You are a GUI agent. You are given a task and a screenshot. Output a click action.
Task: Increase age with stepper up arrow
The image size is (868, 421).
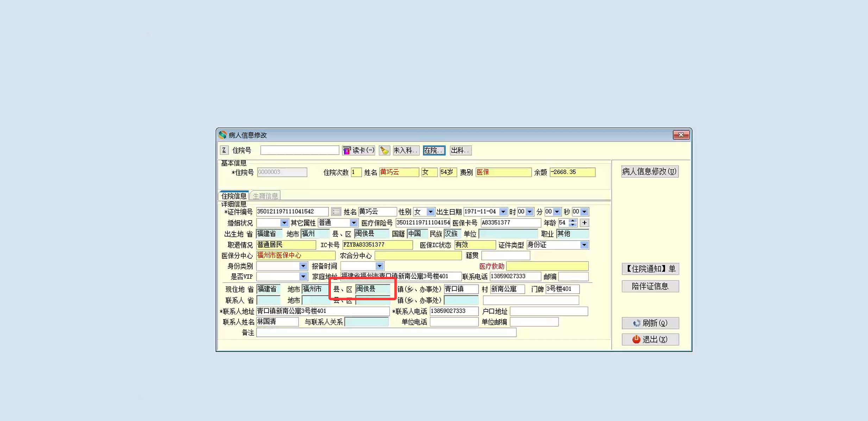click(573, 221)
